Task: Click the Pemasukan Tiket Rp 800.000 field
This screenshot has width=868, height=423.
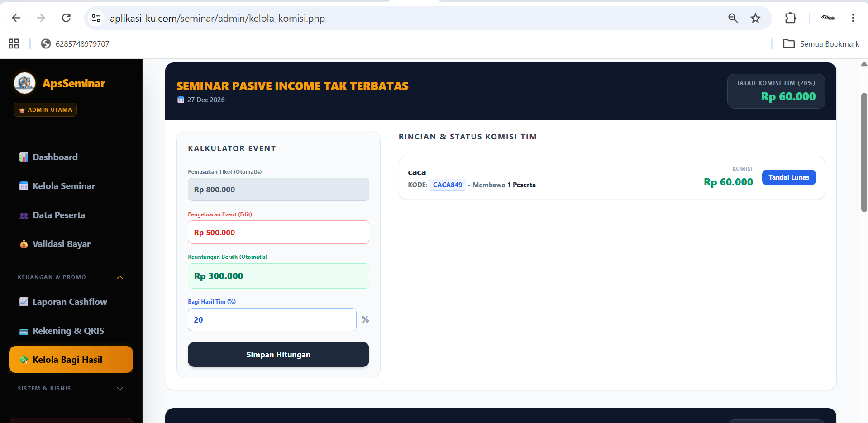Action: tap(278, 190)
